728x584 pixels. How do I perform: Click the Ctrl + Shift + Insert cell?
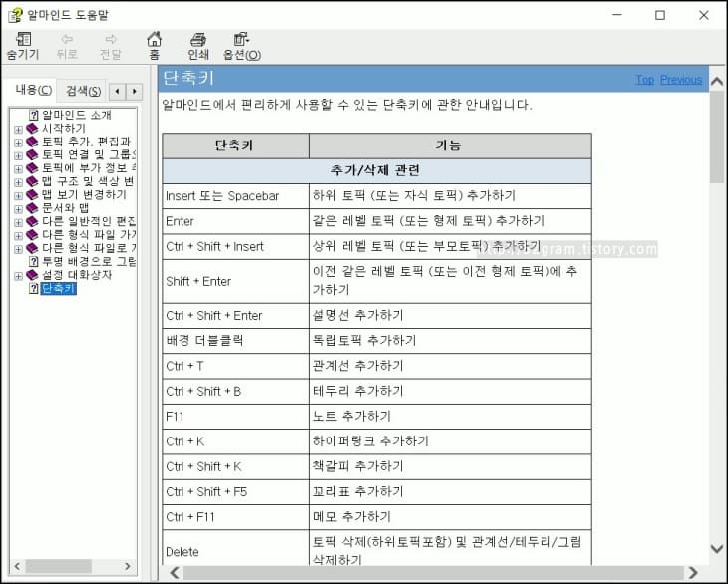(236, 247)
